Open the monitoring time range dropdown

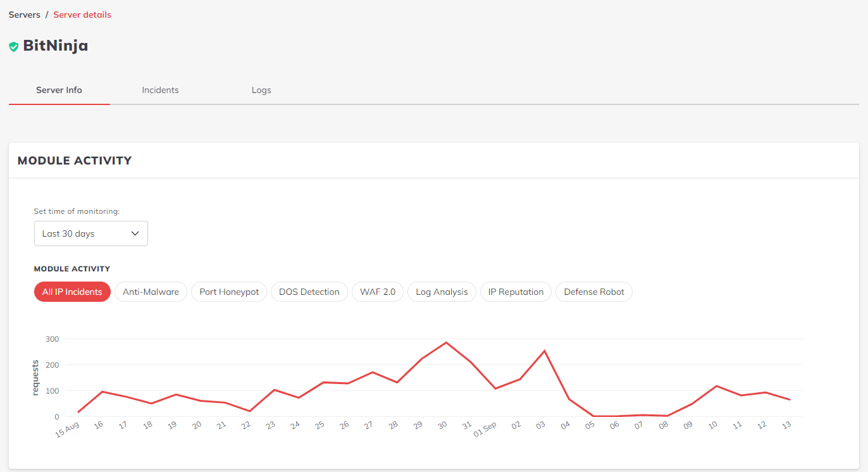[90, 233]
